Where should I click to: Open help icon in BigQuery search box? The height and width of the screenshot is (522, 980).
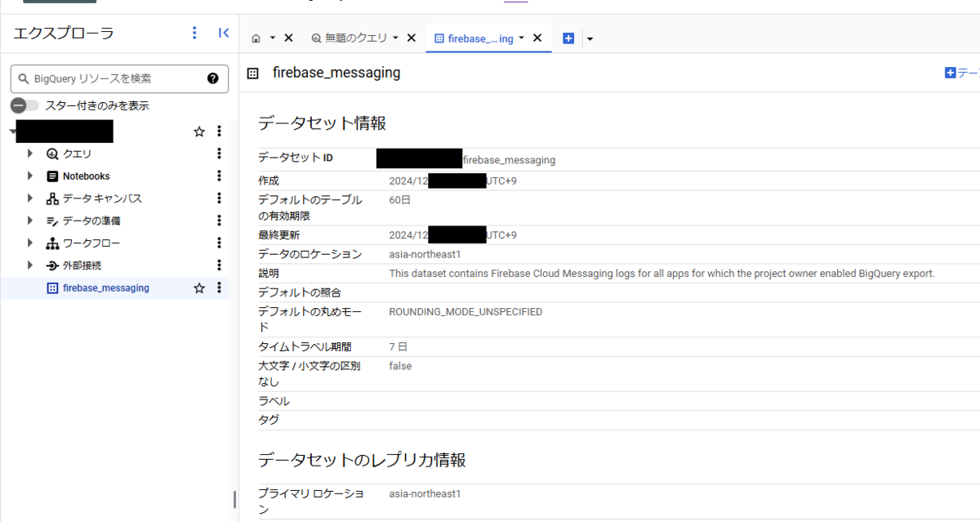(213, 78)
